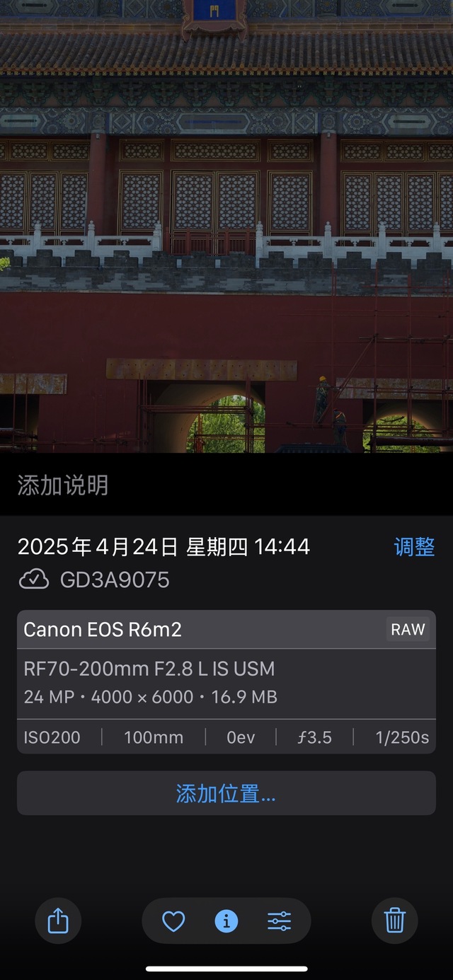Tap the 1/250s shutter speed value
The width and height of the screenshot is (453, 980).
click(x=402, y=737)
